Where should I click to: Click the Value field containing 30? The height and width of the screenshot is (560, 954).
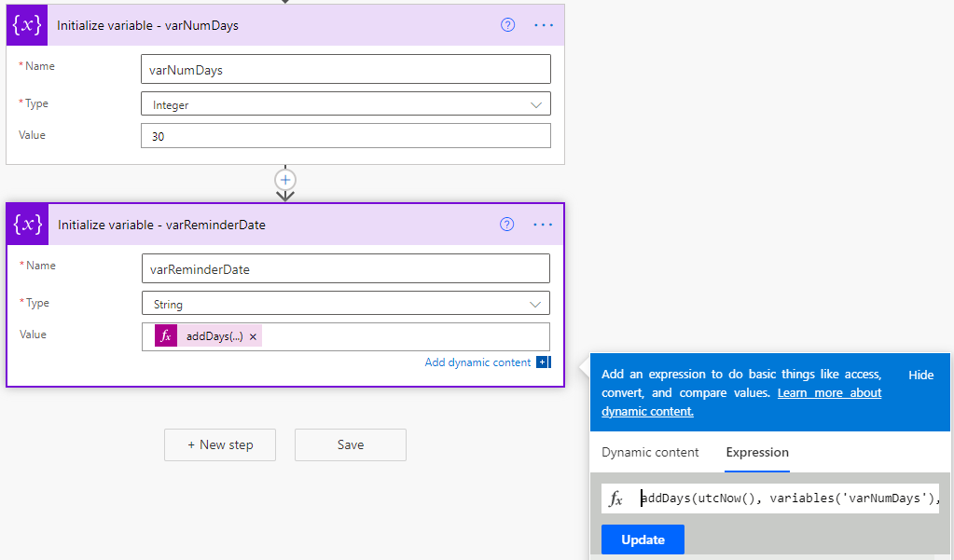coord(345,135)
